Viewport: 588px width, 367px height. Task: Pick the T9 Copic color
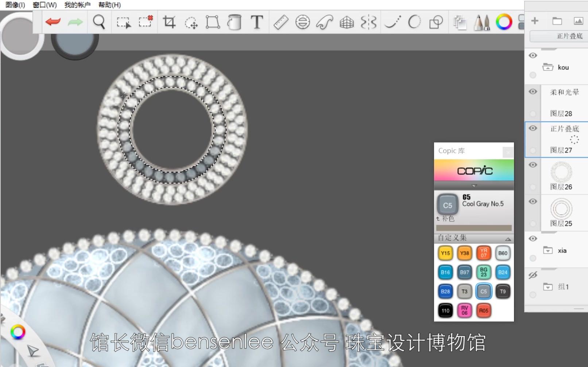click(x=503, y=291)
